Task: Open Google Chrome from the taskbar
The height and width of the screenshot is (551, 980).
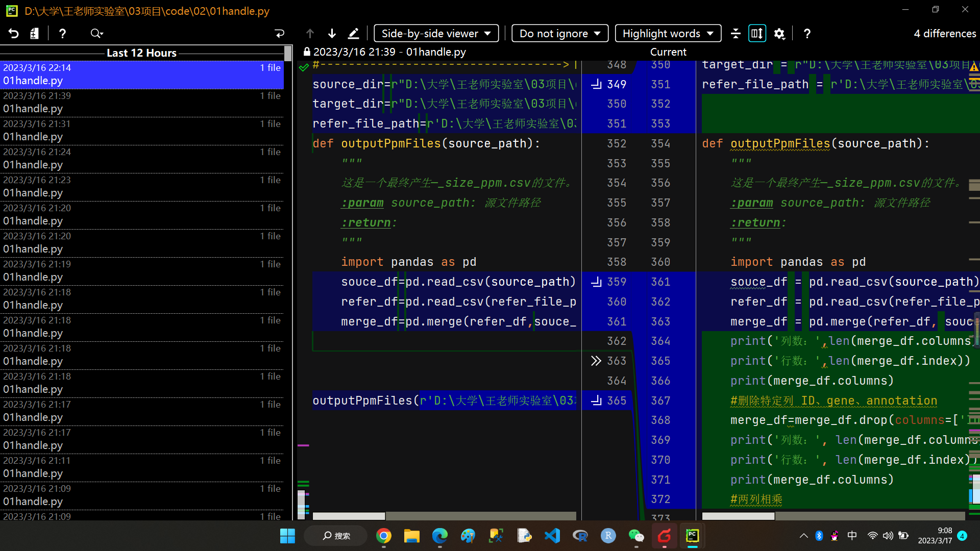Action: click(x=384, y=536)
